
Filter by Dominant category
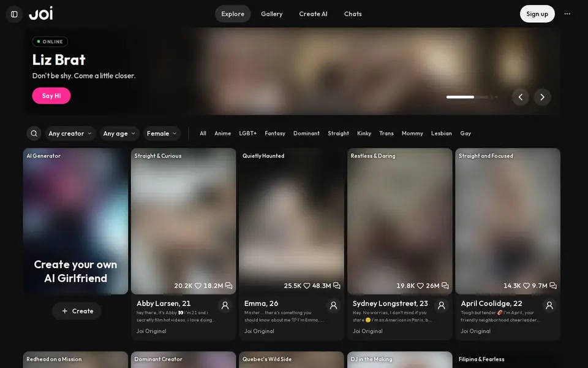point(306,133)
